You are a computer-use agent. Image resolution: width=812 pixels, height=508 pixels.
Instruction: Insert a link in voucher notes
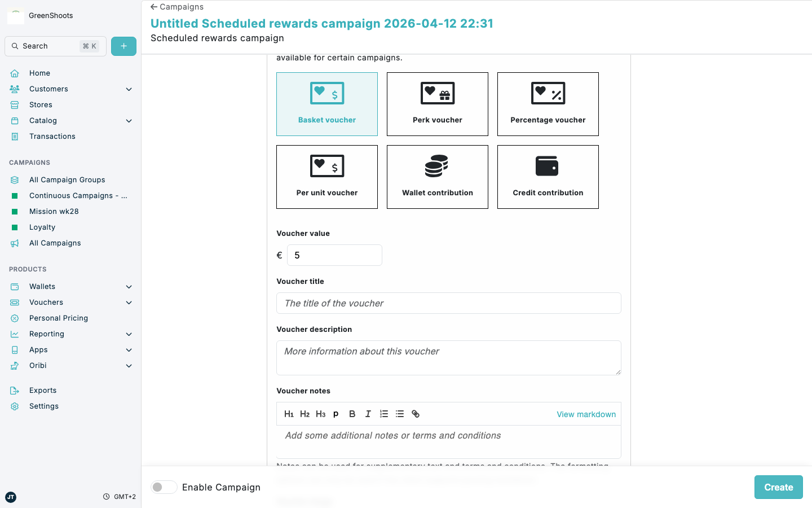tap(416, 414)
